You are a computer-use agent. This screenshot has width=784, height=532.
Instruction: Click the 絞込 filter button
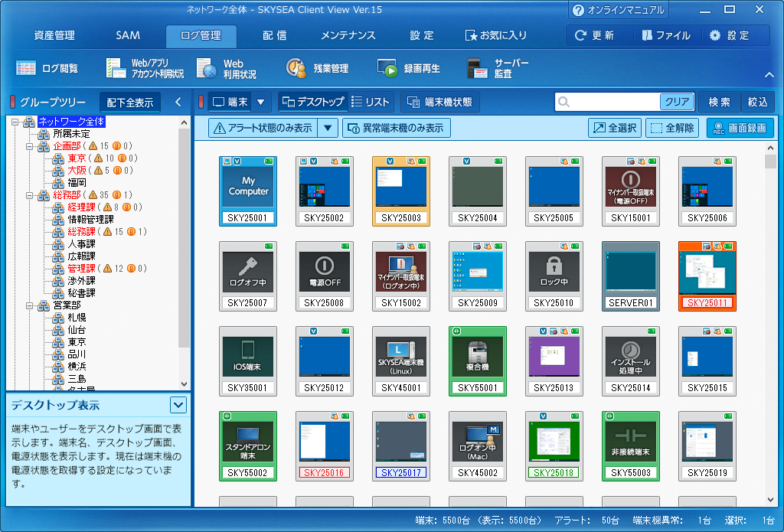point(757,102)
